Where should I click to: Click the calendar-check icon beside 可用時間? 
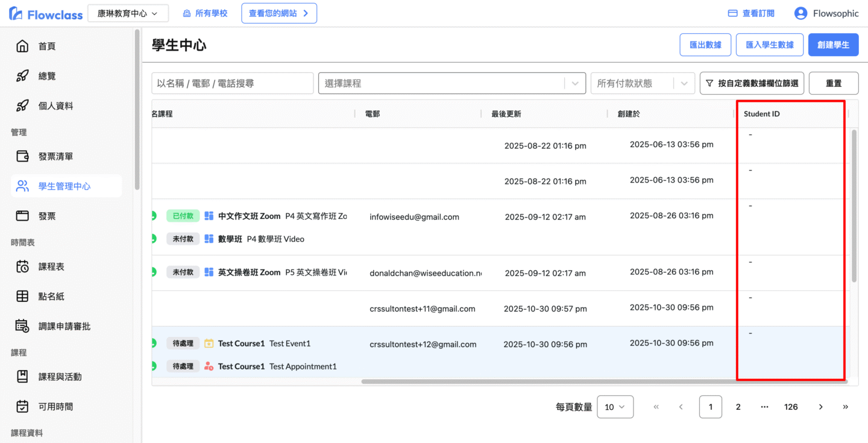[x=22, y=407]
